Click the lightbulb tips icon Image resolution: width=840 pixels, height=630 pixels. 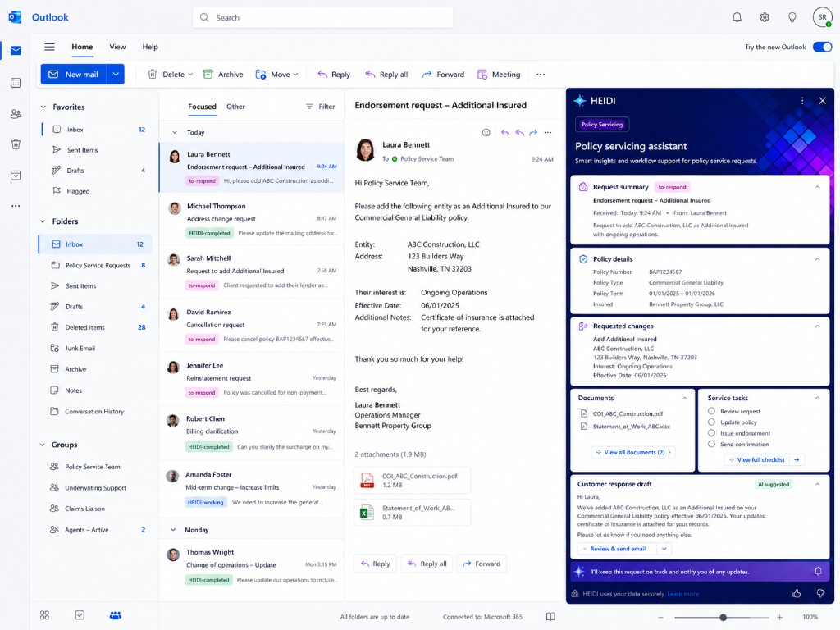tap(792, 17)
